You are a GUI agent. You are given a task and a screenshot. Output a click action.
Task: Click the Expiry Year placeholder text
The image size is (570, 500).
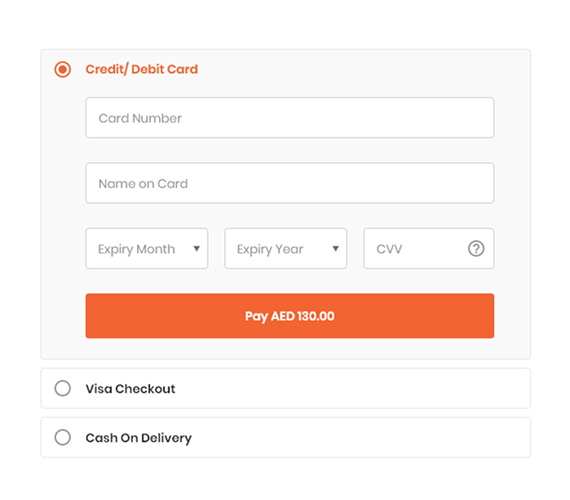[270, 249]
